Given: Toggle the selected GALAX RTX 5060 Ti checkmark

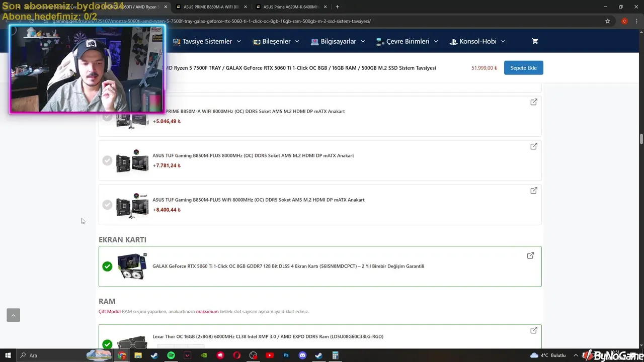Looking at the screenshot, I should coord(107,266).
